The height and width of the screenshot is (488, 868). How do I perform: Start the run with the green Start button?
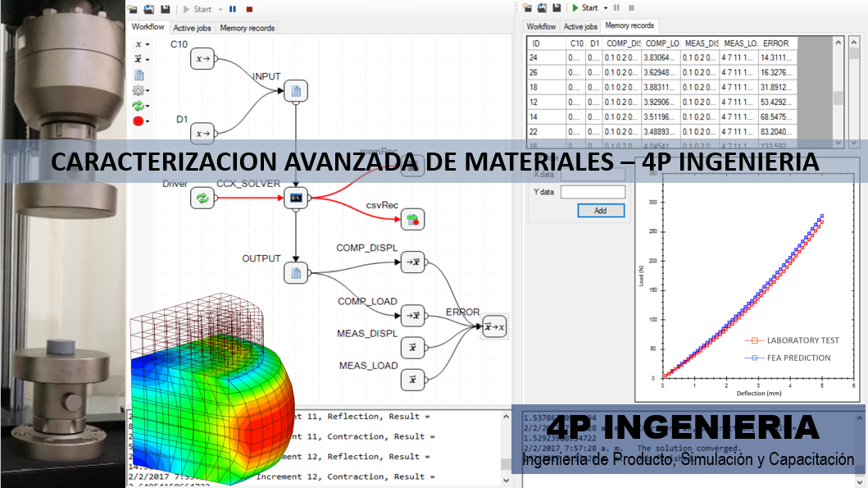click(585, 7)
